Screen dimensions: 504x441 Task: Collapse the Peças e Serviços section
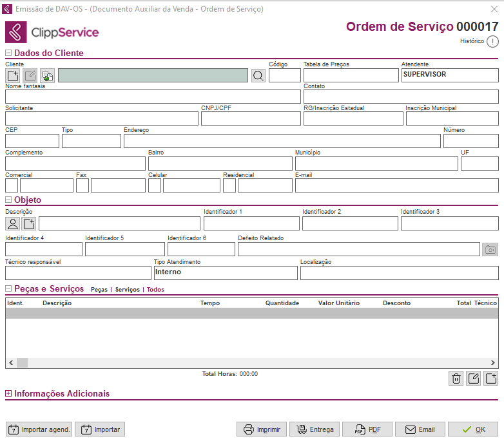(x=8, y=289)
